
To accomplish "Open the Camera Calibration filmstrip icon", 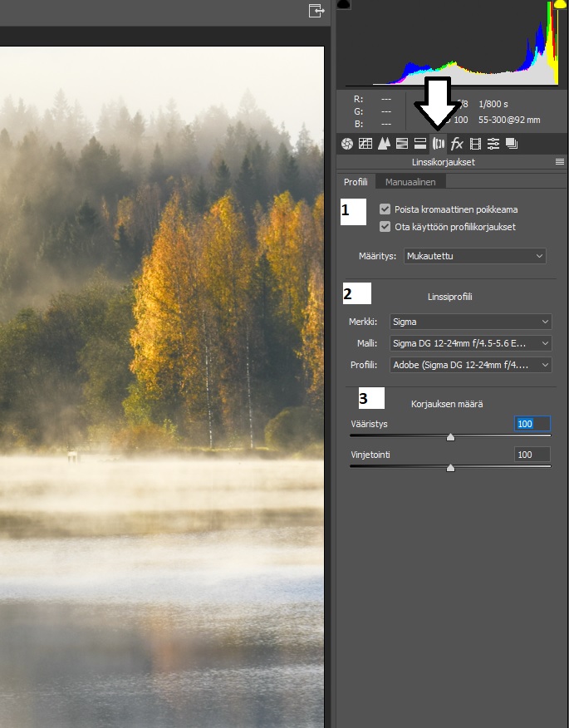I will click(475, 144).
